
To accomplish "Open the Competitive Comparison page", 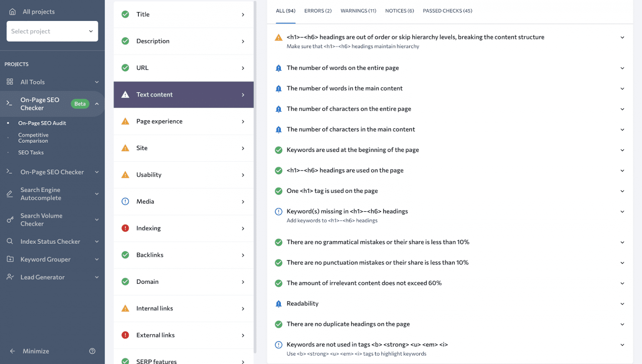I will pyautogui.click(x=33, y=138).
